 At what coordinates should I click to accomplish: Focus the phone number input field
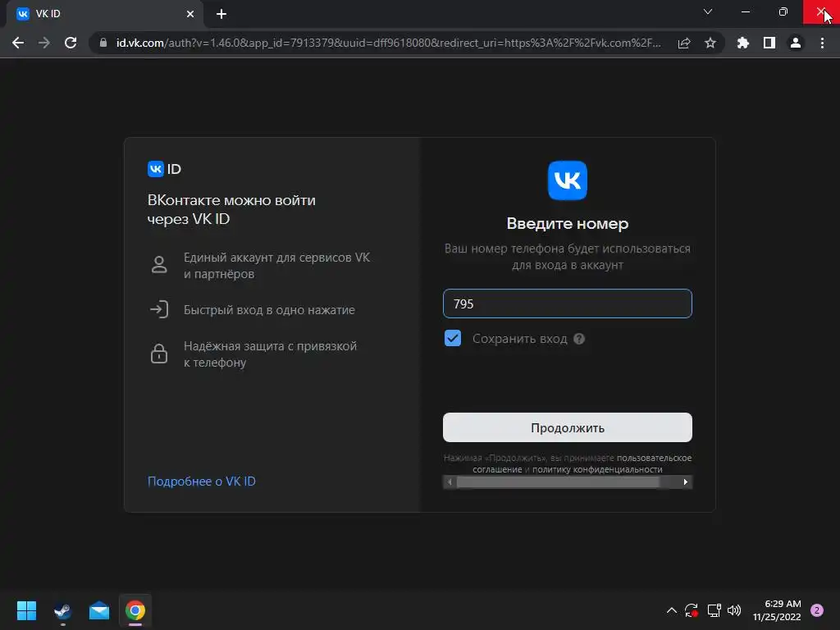(568, 304)
